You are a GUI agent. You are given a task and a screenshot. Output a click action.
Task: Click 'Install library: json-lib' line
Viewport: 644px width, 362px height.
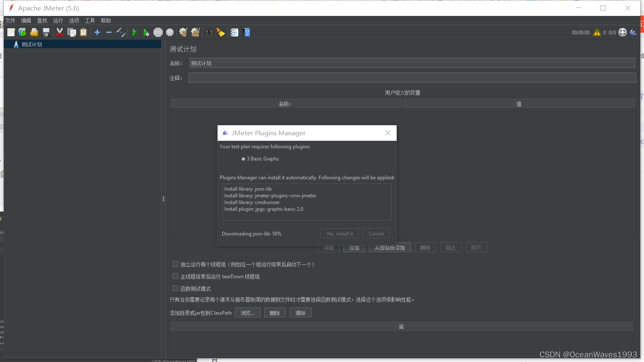(248, 189)
